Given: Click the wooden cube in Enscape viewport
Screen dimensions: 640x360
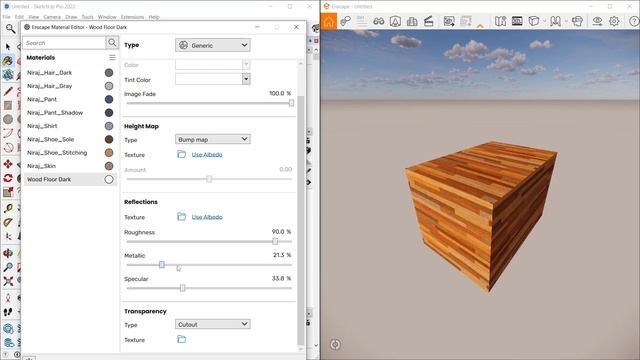Looking at the screenshot, I should (482, 216).
